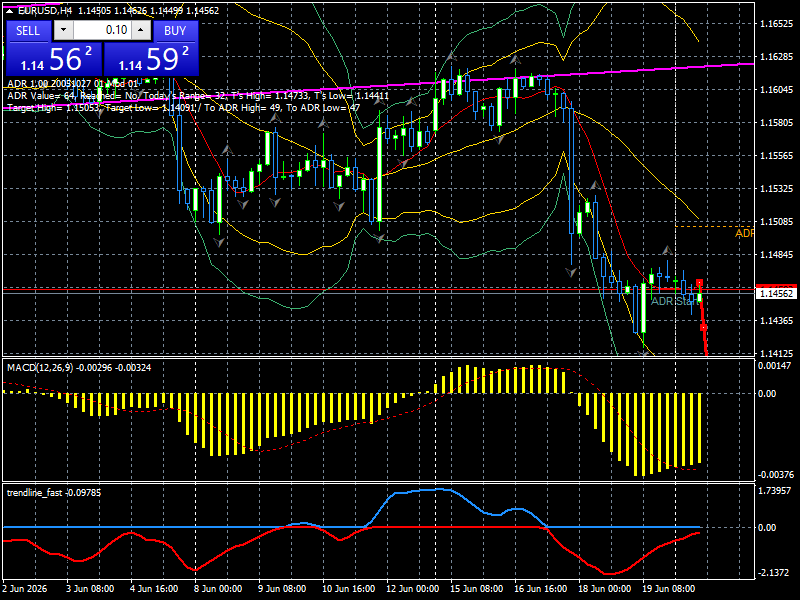Click trendline_fast scale value 1.73957
This screenshot has height=600, width=800.
pos(774,491)
